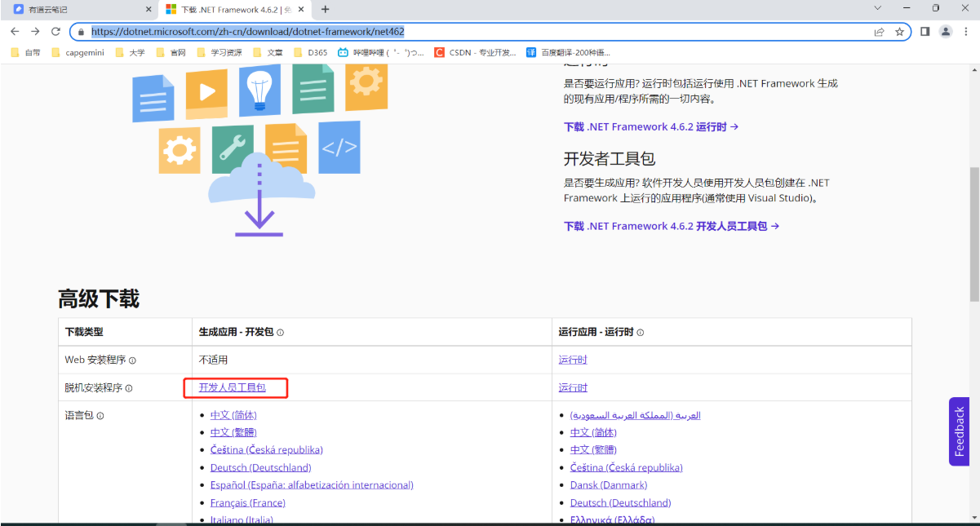Click info icon next to Web 安装程序
Viewport: 980px width, 526px height.
[132, 360]
